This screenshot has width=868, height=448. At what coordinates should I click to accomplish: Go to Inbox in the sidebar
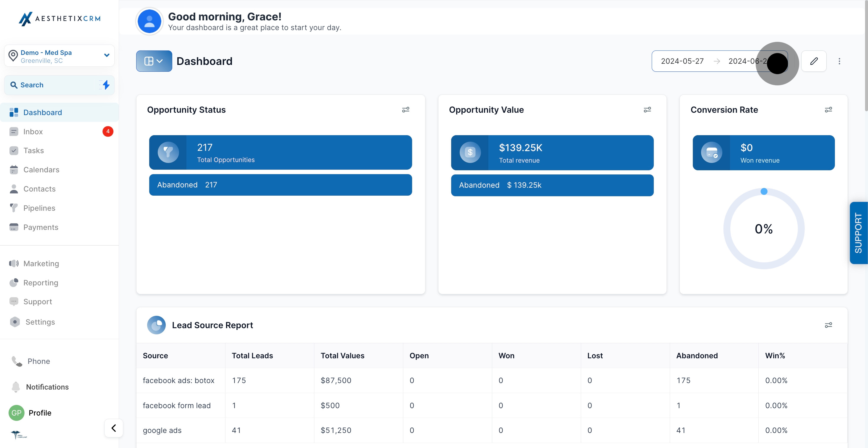coord(33,132)
